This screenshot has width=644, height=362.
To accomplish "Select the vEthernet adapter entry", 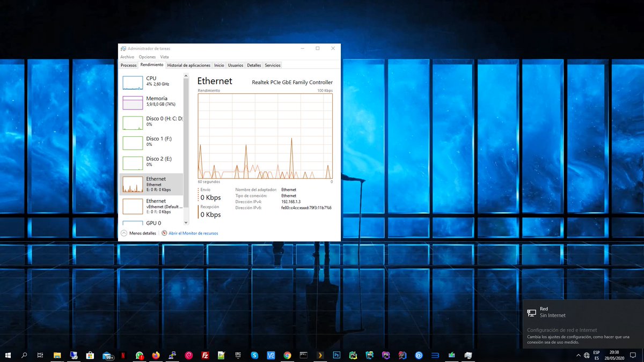I will pos(151,206).
